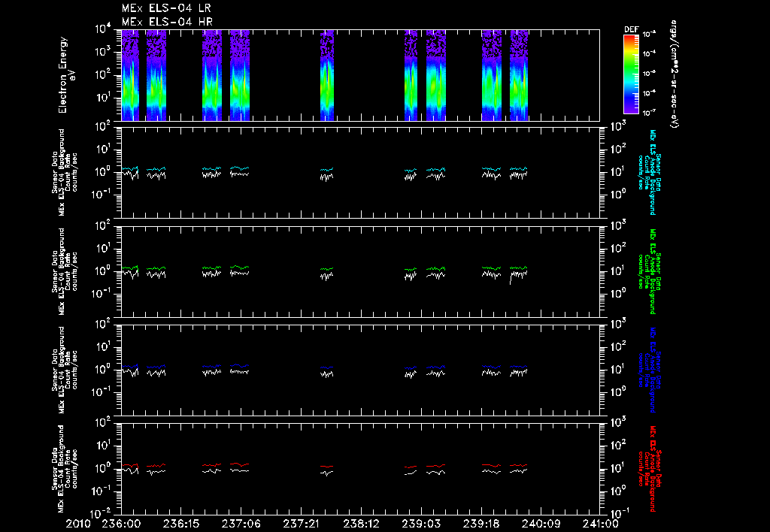Click the left axis title of the blue-trace panel
Viewport: 770px width, 532px height.
(65, 370)
